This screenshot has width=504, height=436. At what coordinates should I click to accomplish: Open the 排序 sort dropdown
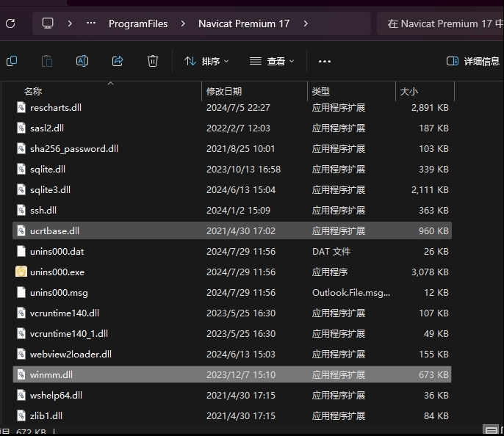206,61
